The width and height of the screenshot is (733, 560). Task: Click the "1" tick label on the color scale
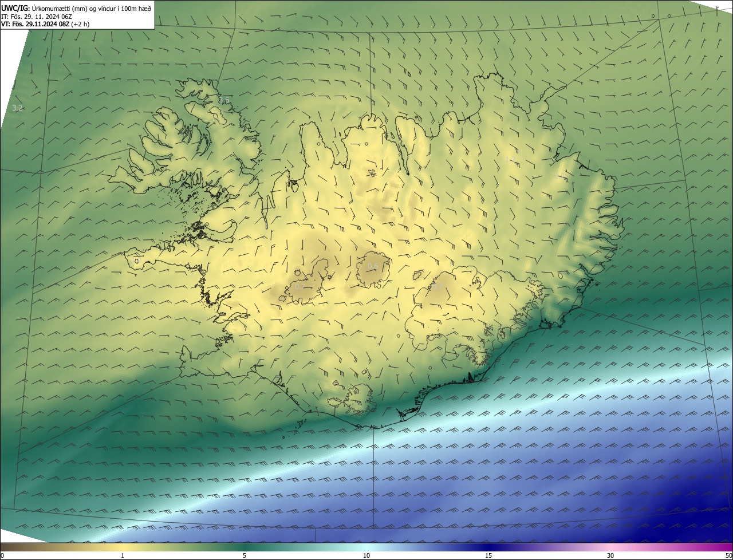[x=123, y=555]
